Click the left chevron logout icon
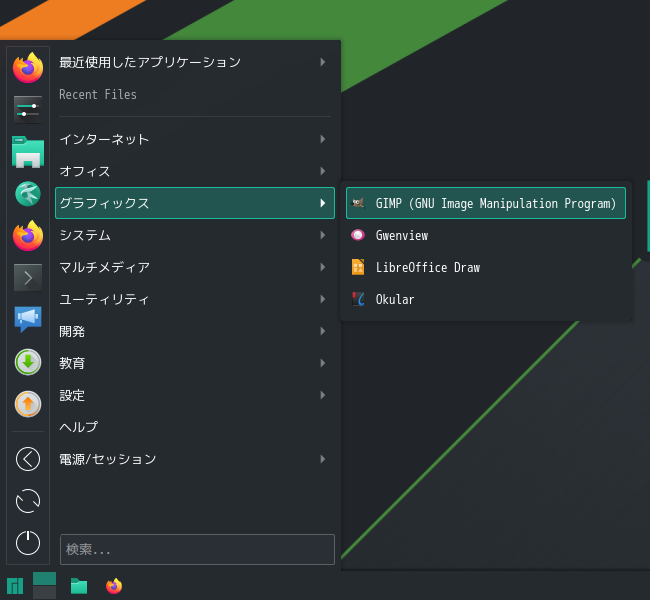The image size is (650, 600). tap(28, 459)
